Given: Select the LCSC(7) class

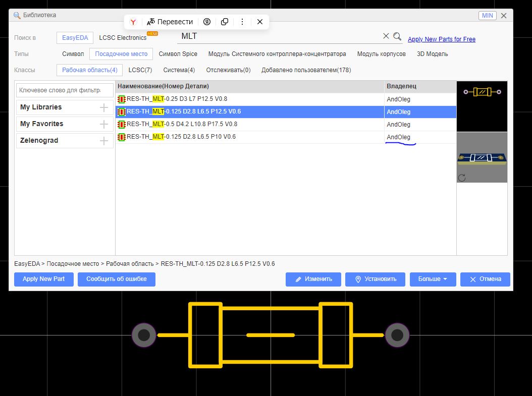Looking at the screenshot, I should click(140, 70).
